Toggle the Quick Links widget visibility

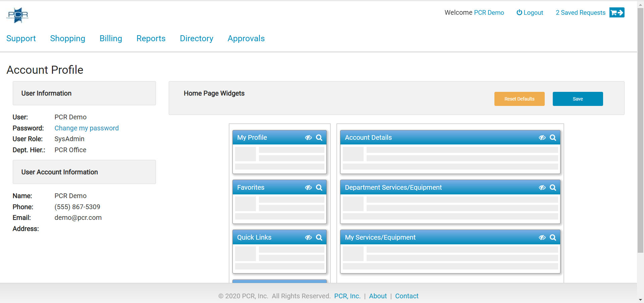pos(308,237)
